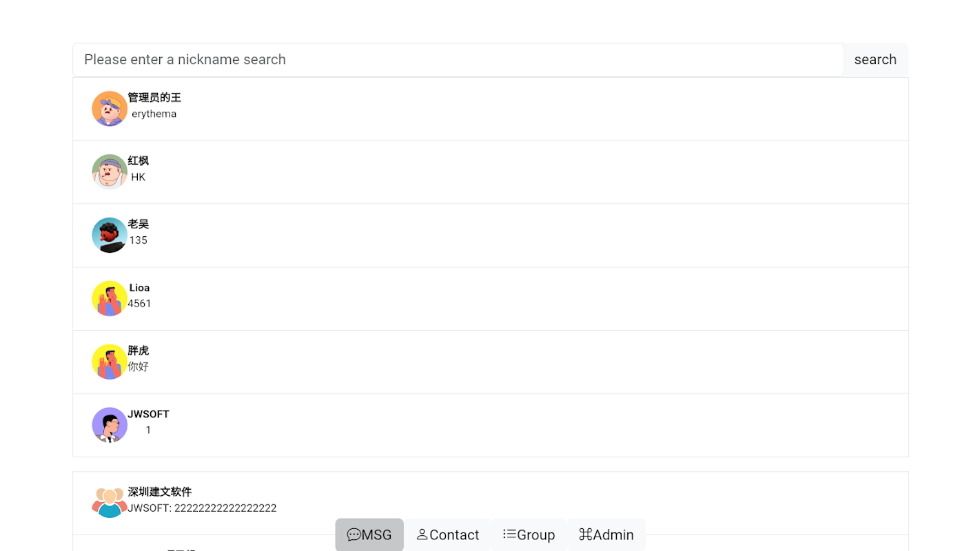The width and height of the screenshot is (980, 551).
Task: Click the person icon in Contact tab
Action: (422, 534)
